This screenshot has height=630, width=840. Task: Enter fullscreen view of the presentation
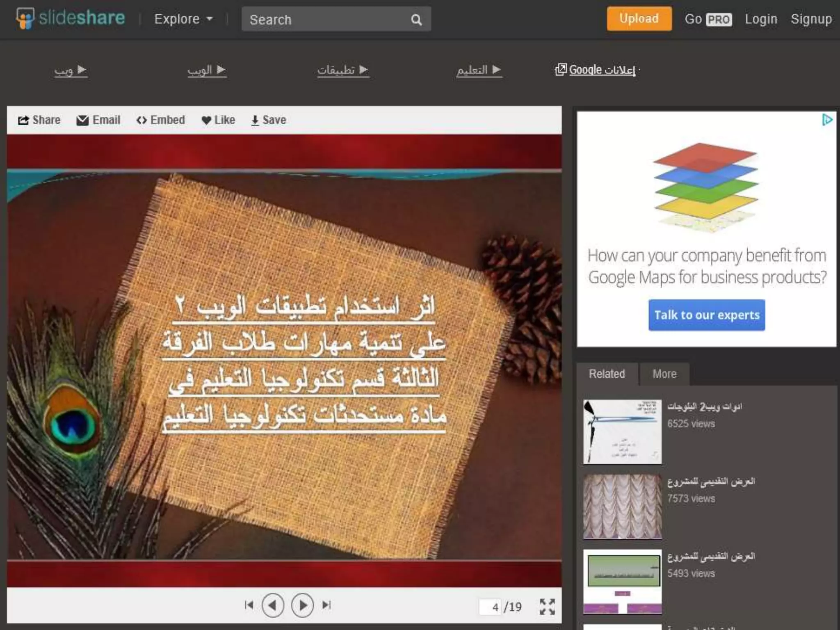[547, 607]
